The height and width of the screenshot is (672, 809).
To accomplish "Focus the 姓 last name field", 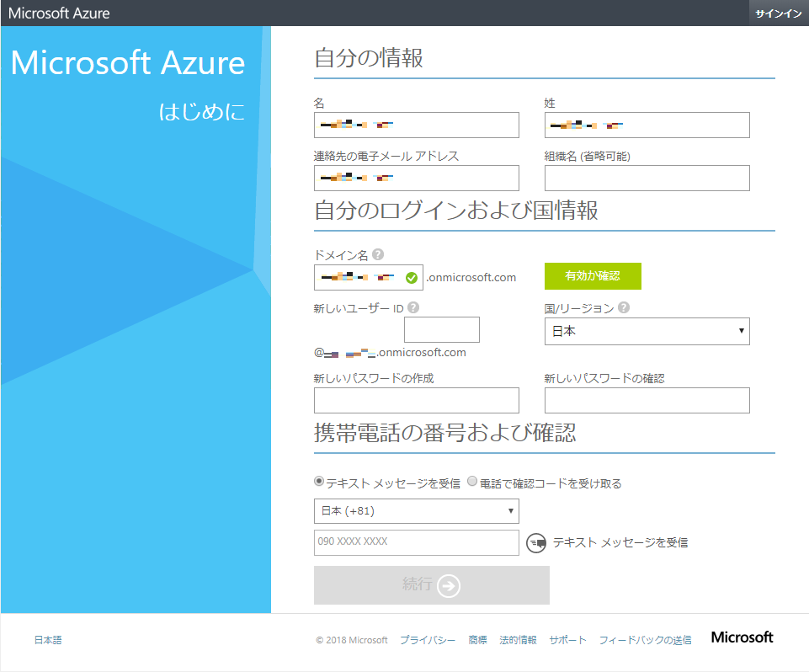I will coord(647,125).
